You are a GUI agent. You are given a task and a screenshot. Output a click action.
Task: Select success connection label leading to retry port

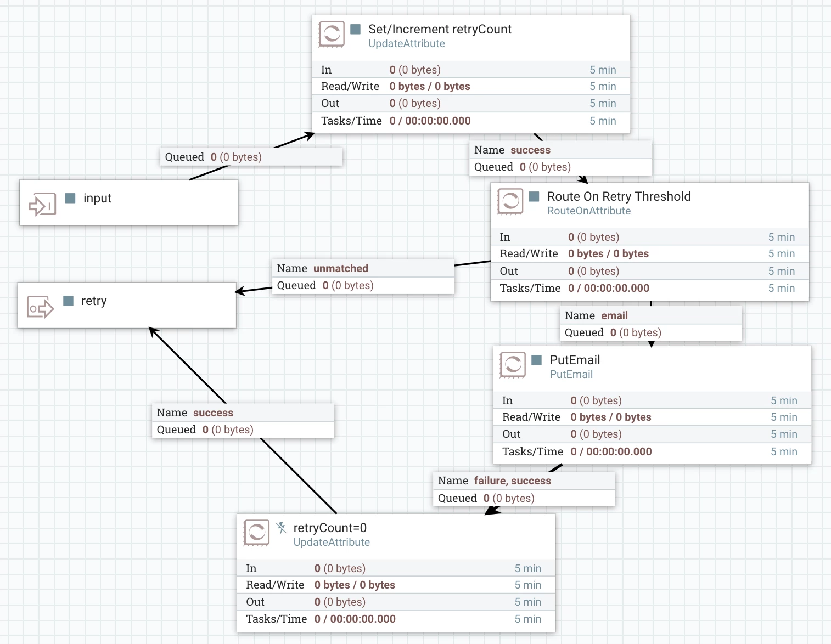[x=214, y=413]
